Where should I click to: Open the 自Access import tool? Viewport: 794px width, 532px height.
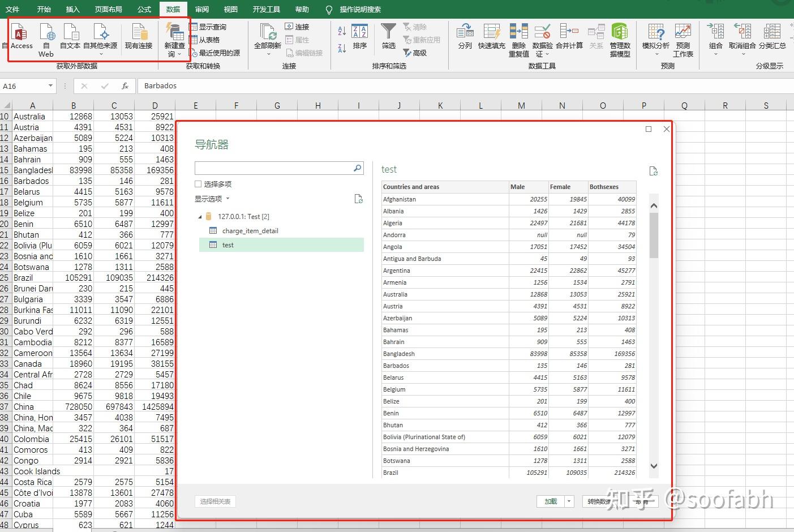[21, 38]
